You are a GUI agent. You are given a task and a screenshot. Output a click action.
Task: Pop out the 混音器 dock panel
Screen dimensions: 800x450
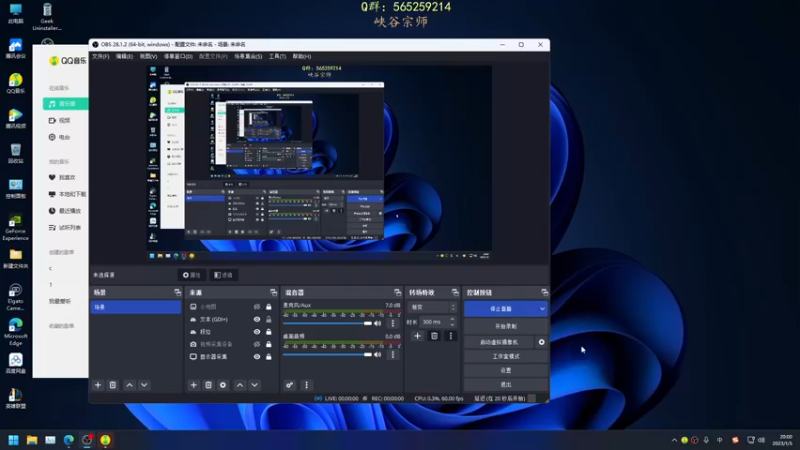pyautogui.click(x=397, y=292)
